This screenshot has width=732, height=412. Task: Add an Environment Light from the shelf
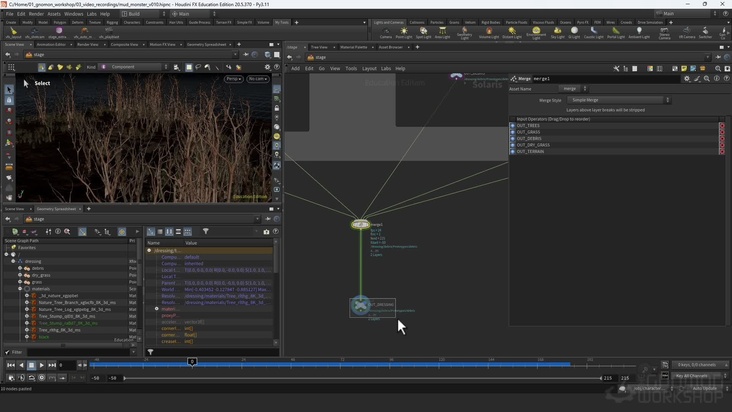(536, 33)
